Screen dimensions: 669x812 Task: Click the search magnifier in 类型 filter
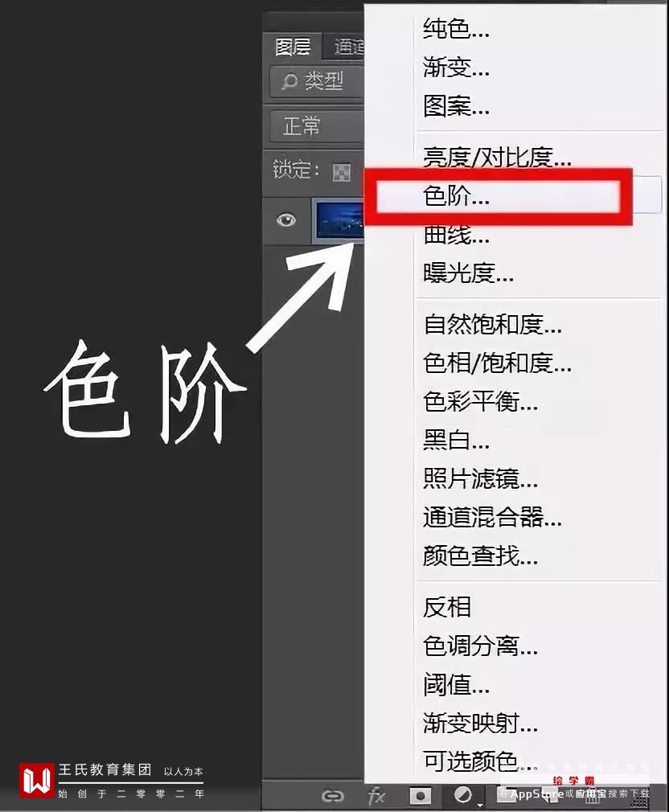coord(289,81)
